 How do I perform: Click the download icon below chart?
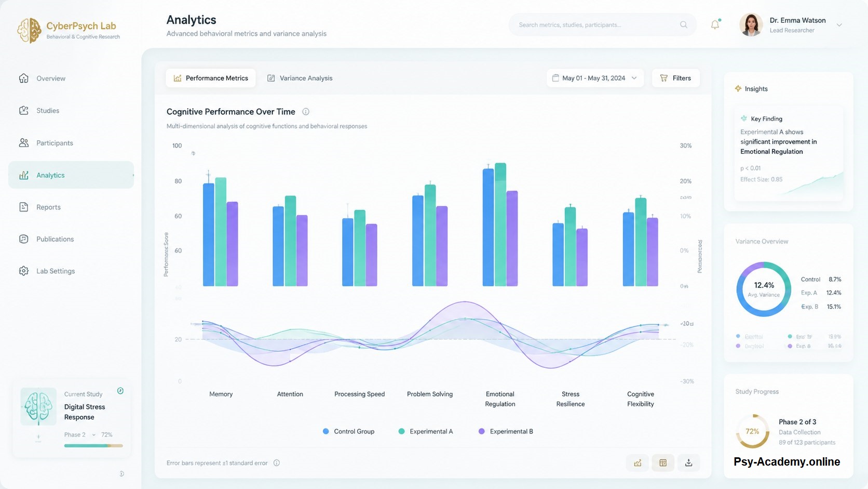(688, 462)
